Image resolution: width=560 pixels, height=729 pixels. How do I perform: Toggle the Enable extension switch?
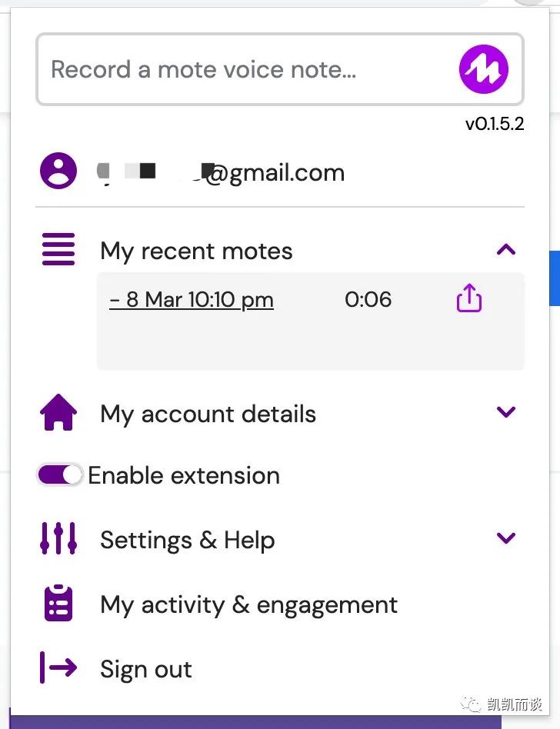[59, 475]
